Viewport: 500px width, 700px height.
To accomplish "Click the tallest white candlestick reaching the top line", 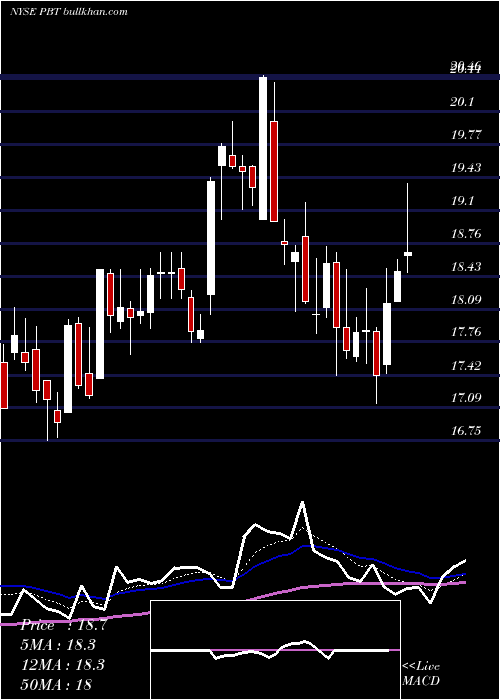I will pyautogui.click(x=263, y=148).
